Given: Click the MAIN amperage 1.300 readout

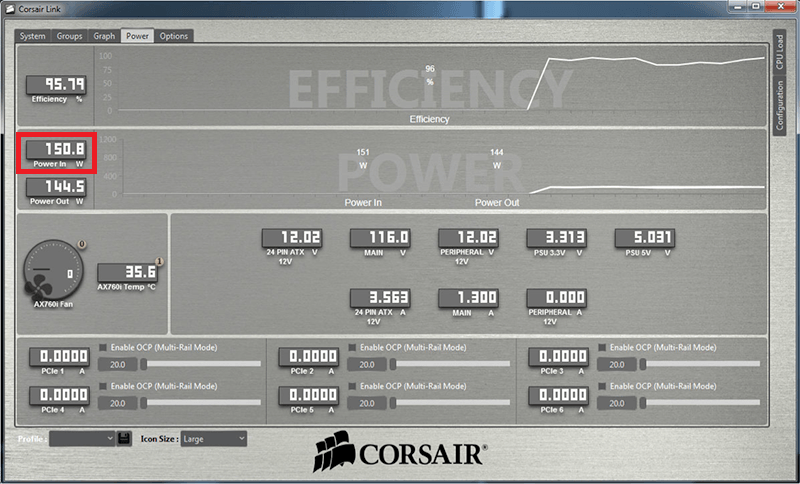Looking at the screenshot, I should click(x=468, y=298).
